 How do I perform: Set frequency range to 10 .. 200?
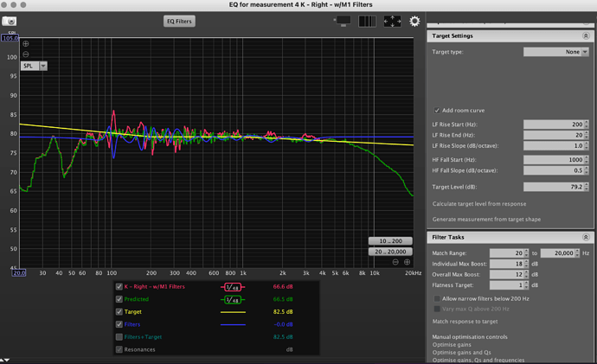coord(390,241)
